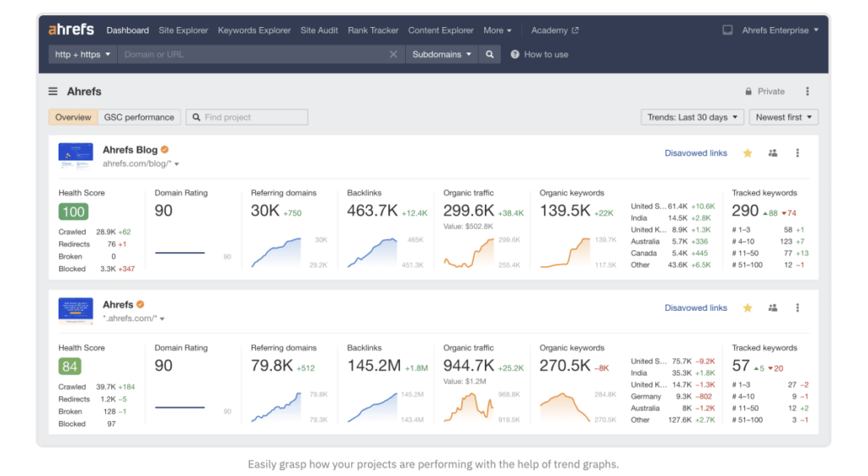Click share users icon for Ahrefs Blog
Viewport: 868px width, 476px height.
pos(772,153)
